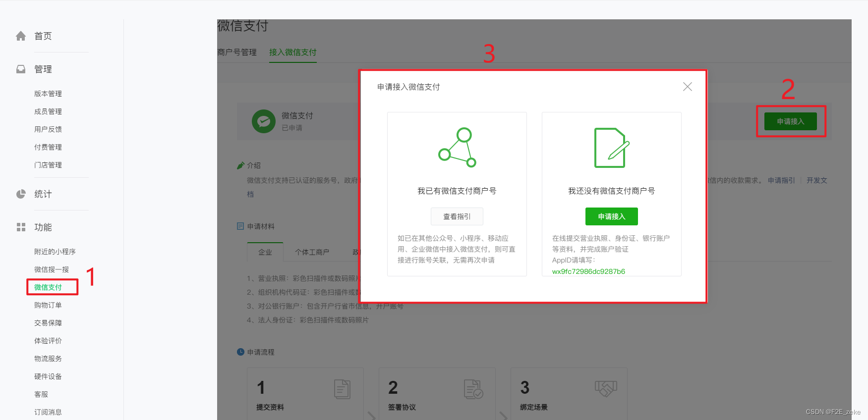
Task: Click step 2 签署协议 card
Action: [x=437, y=394]
